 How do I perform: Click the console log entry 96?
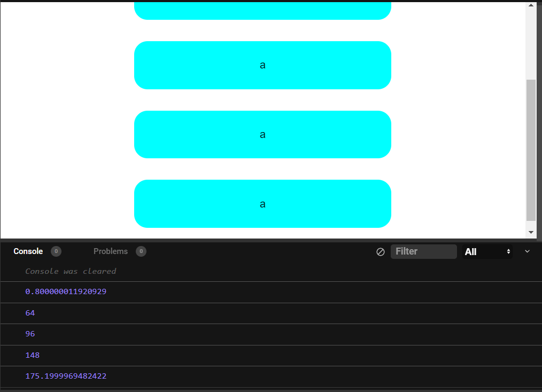tap(30, 334)
